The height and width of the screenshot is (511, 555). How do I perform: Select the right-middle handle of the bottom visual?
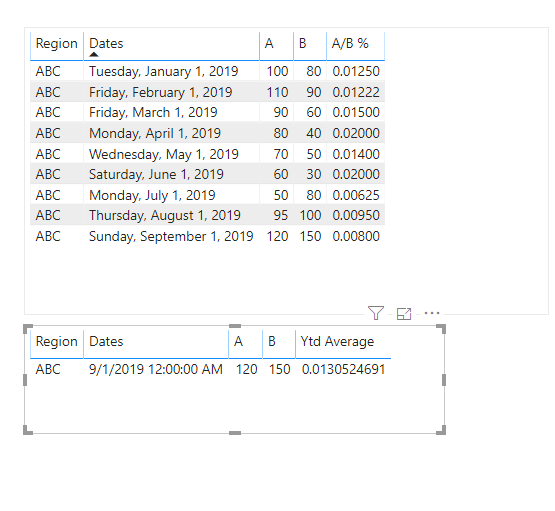[444, 380]
